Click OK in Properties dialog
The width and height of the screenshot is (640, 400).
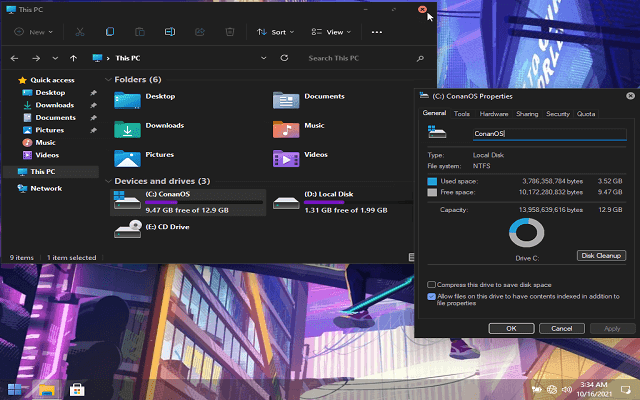pyautogui.click(x=511, y=328)
